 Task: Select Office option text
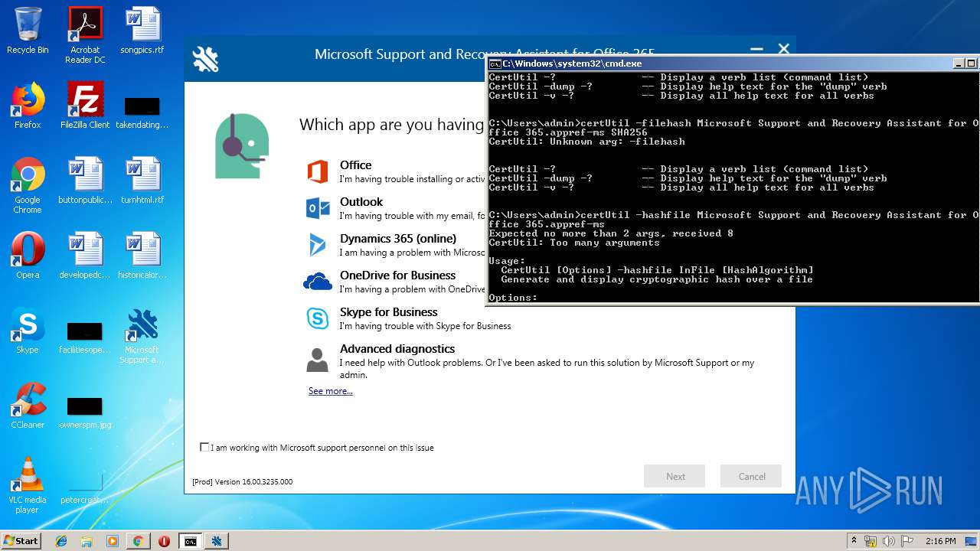point(355,165)
